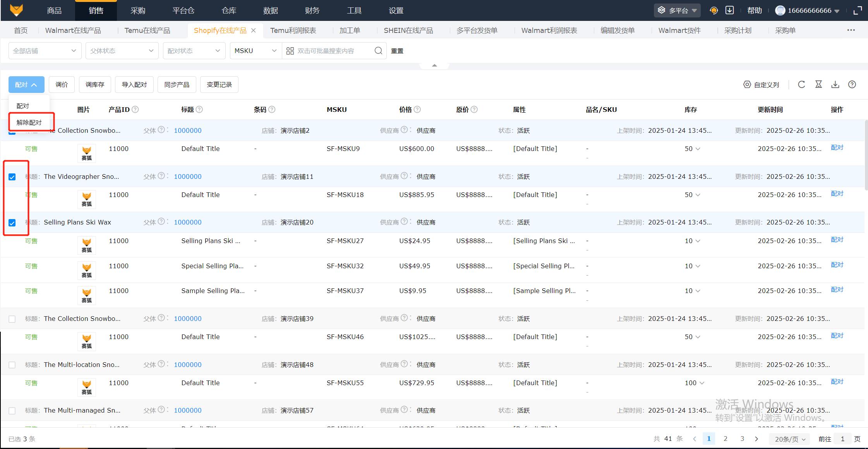Switch to the Temu利润报表 tab

click(x=293, y=30)
